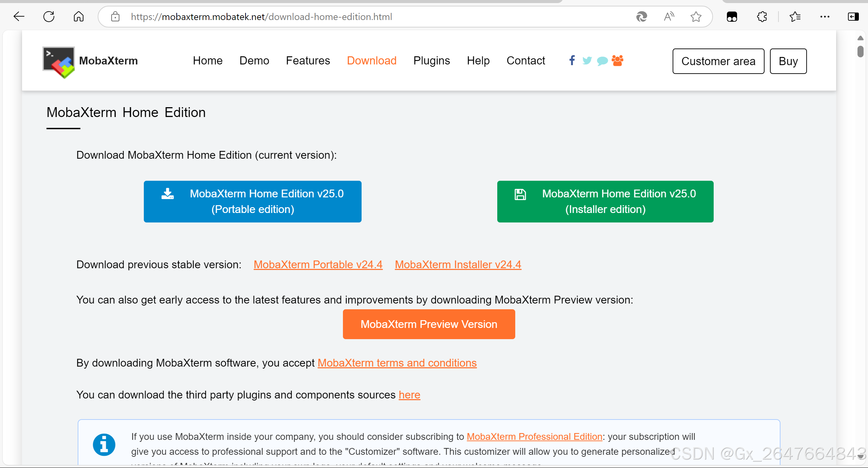Open the dark mask extension icon

[732, 17]
